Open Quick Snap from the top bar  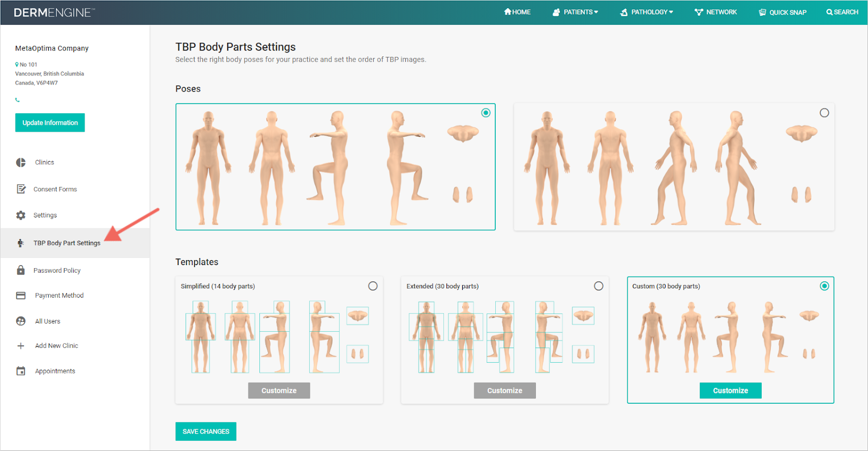[782, 12]
